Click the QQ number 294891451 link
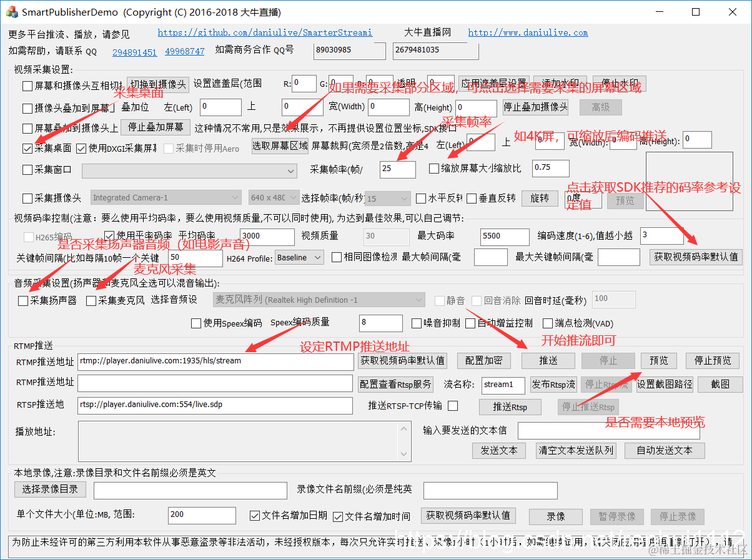This screenshot has height=560, width=752. 134,52
